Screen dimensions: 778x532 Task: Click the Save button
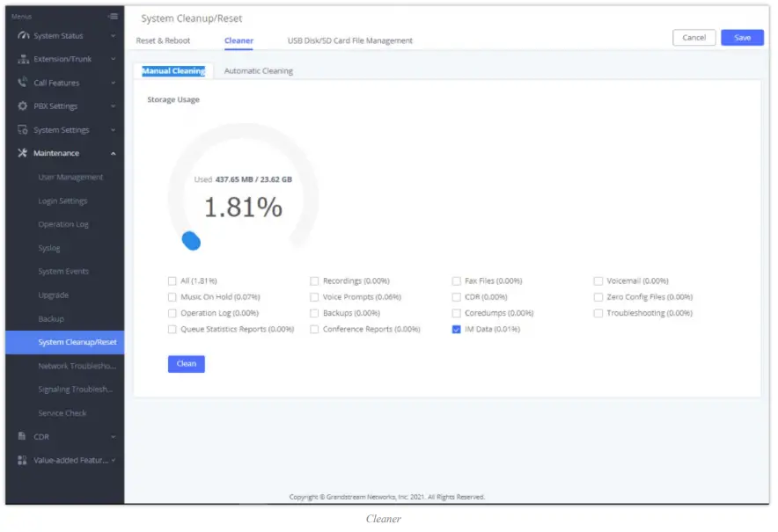pos(742,38)
